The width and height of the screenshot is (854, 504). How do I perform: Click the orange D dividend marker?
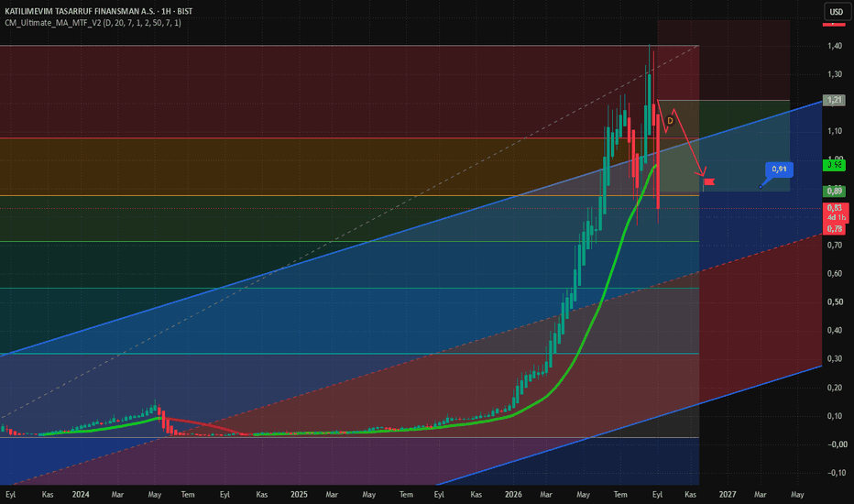(x=670, y=121)
